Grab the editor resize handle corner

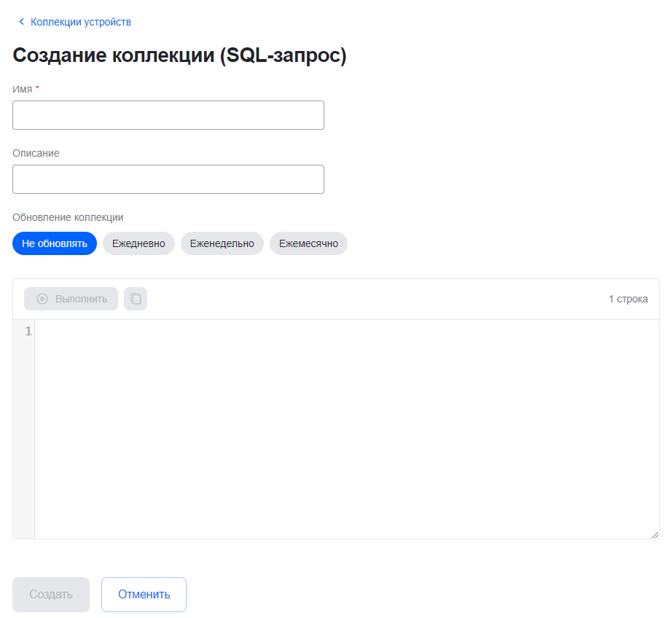coord(655,534)
